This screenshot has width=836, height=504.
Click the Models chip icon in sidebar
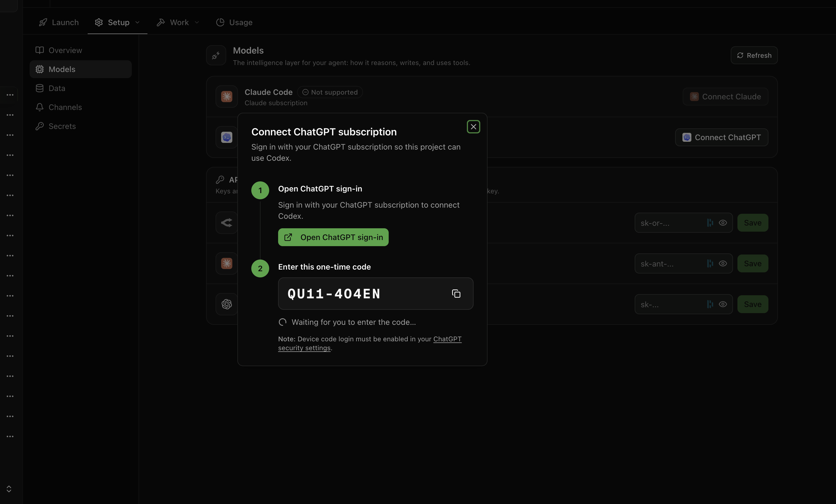(40, 69)
